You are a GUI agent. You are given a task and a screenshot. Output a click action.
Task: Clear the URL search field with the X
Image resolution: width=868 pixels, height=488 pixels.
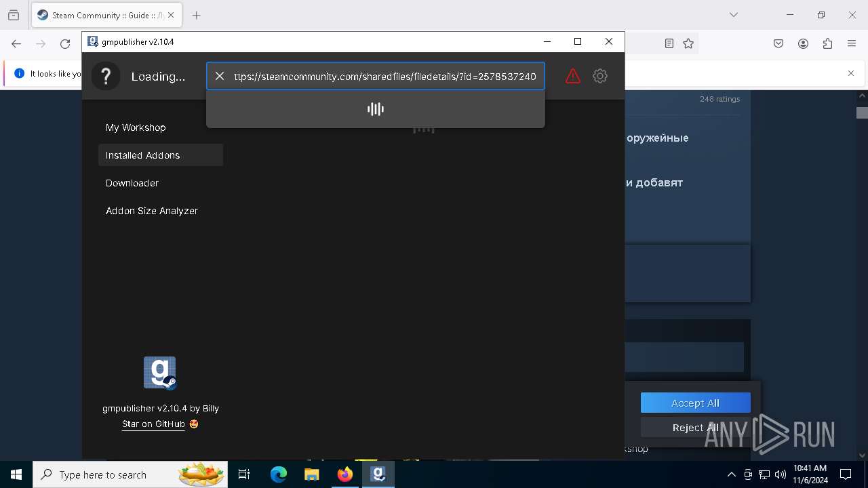click(x=220, y=76)
